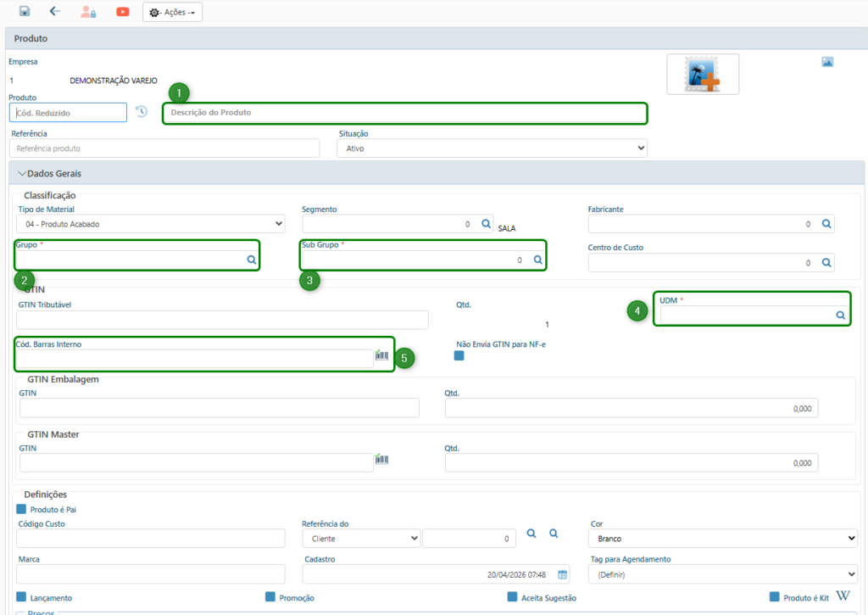Screen dimensions: 868x615
Task: Collapse the Dados Gerais section
Action: pos(23,174)
